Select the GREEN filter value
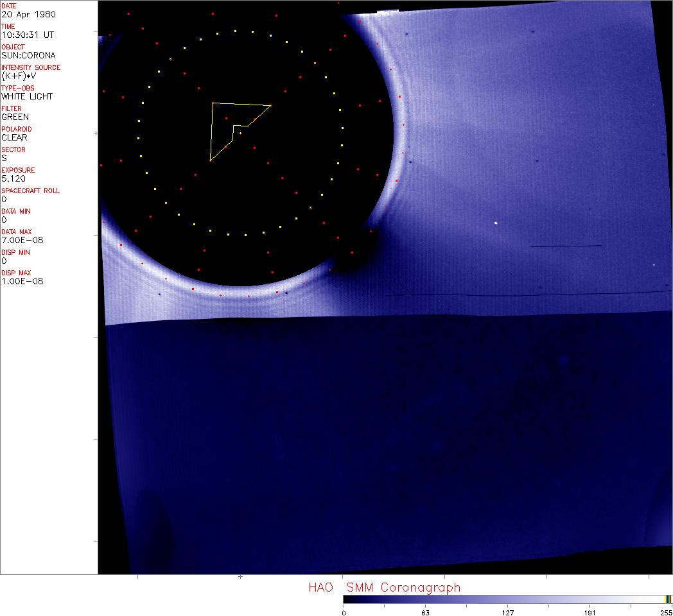673x616 pixels. coord(15,117)
